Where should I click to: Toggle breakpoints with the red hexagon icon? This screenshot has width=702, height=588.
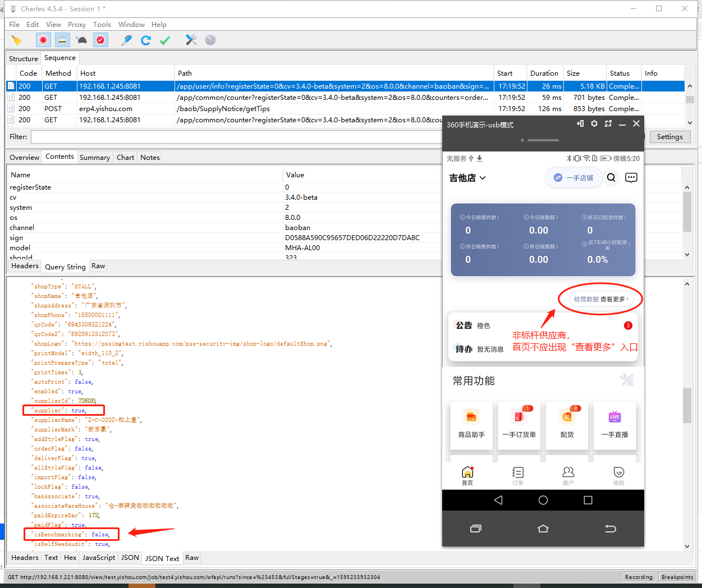tap(100, 40)
